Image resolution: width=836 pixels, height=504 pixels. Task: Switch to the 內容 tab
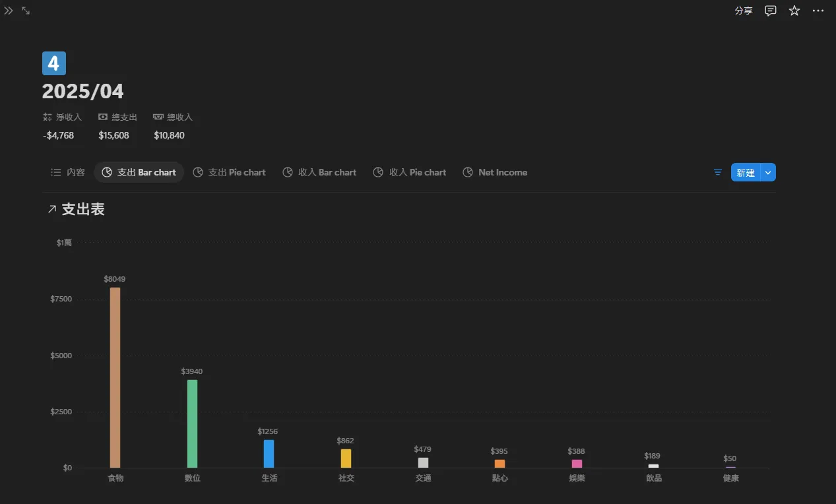(x=68, y=172)
